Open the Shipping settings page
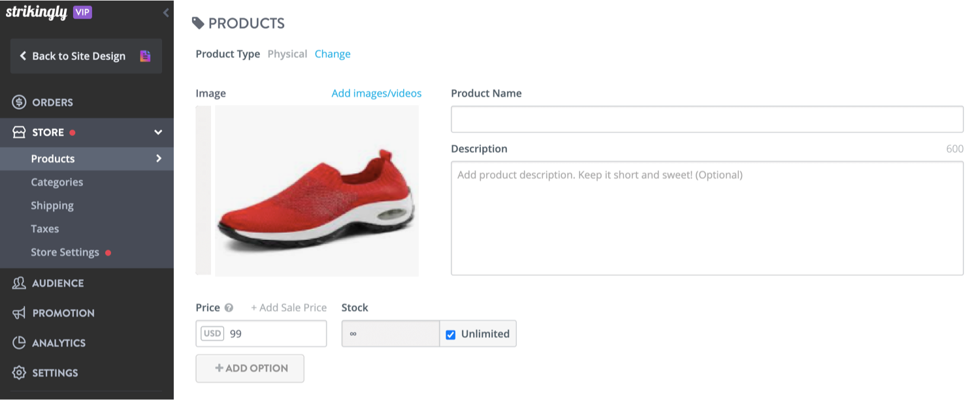This screenshot has height=400, width=980. [52, 205]
